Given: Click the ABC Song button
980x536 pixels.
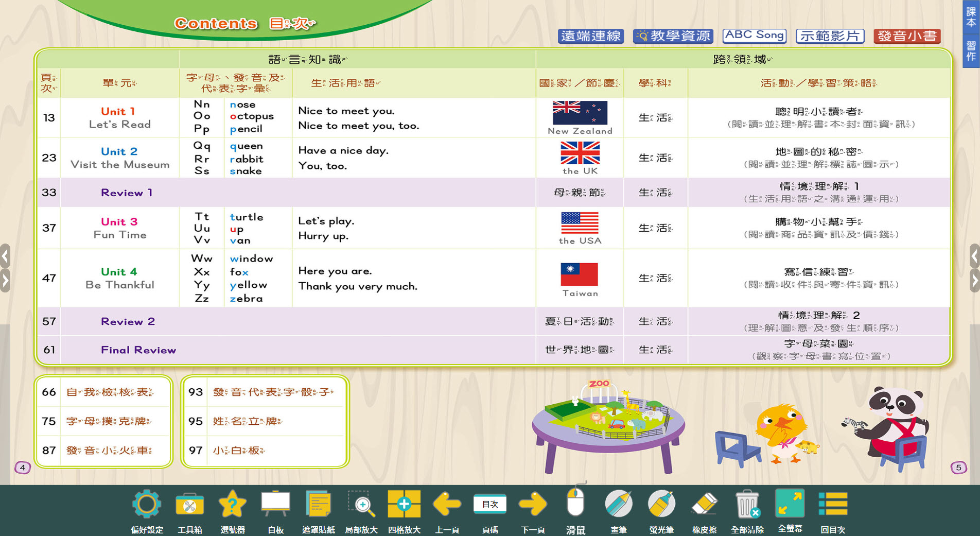Looking at the screenshot, I should [x=755, y=35].
